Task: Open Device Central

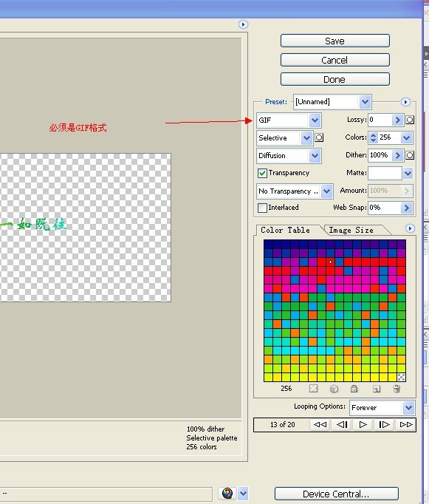Action: (336, 494)
